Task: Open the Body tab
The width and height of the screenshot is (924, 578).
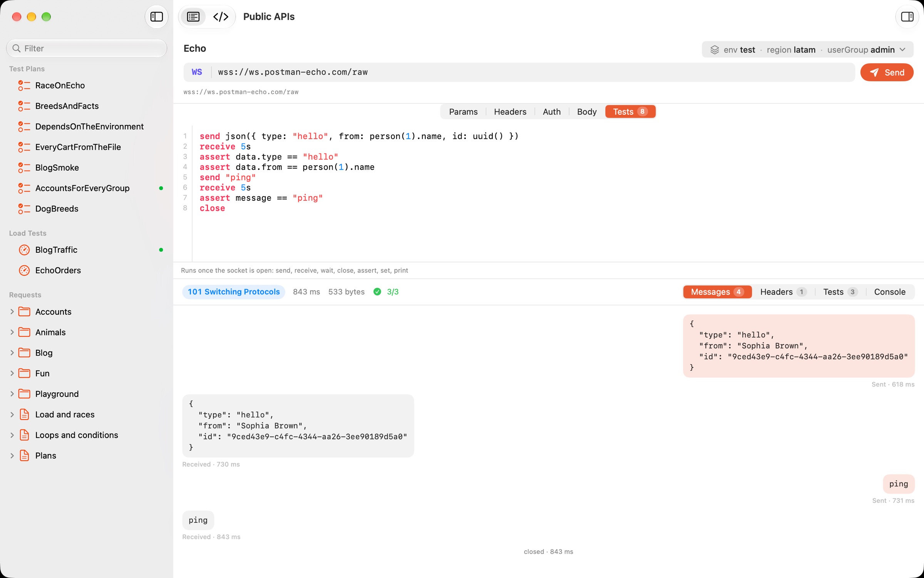Action: click(x=587, y=112)
